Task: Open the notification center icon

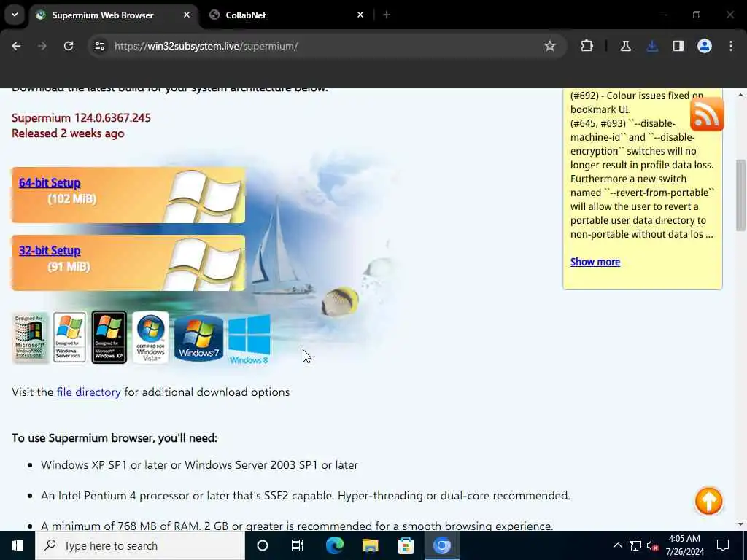Action: pyautogui.click(x=723, y=545)
